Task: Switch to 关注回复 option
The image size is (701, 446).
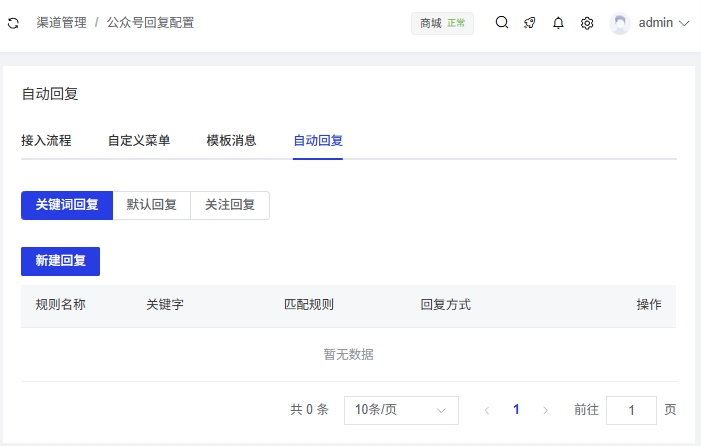Action: 230,205
